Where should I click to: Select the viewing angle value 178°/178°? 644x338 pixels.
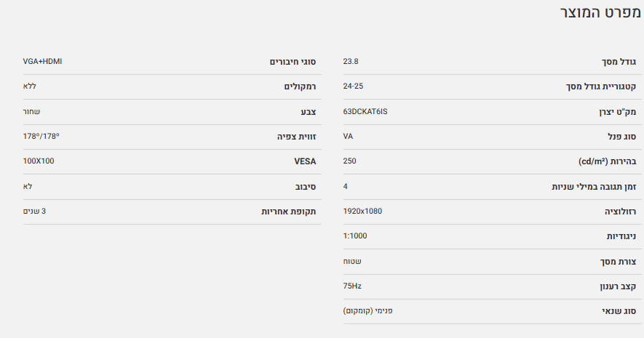[41, 136]
